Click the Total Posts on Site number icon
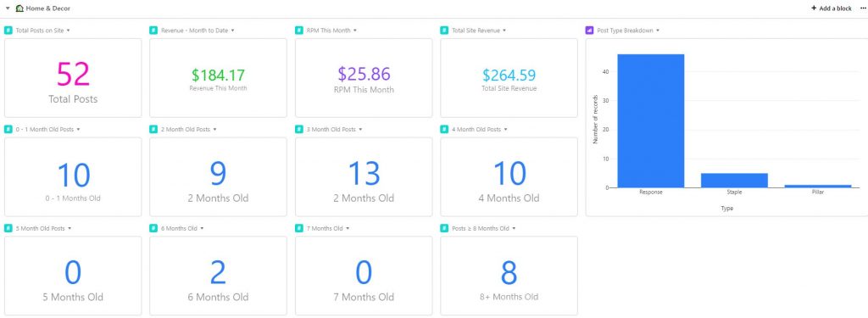The width and height of the screenshot is (868, 318). (x=8, y=31)
